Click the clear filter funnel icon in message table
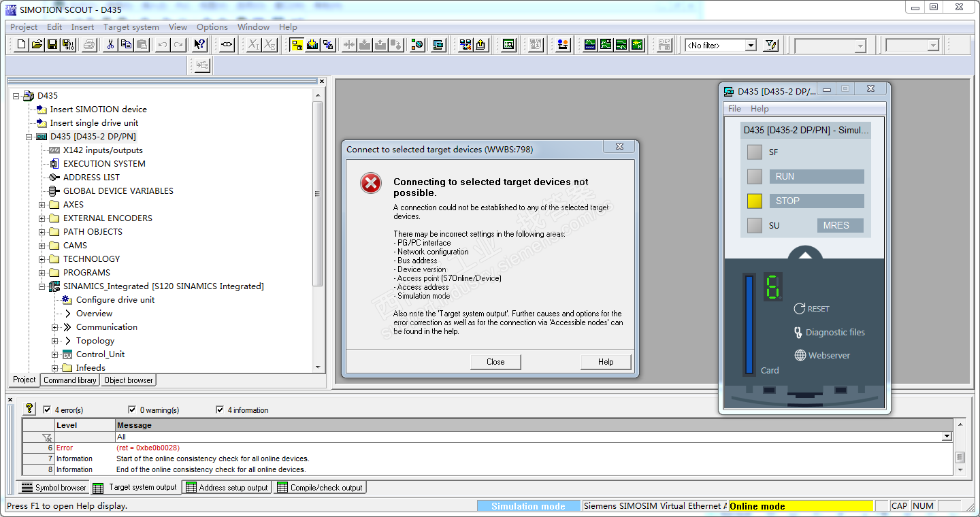This screenshot has width=980, height=517. 47,437
